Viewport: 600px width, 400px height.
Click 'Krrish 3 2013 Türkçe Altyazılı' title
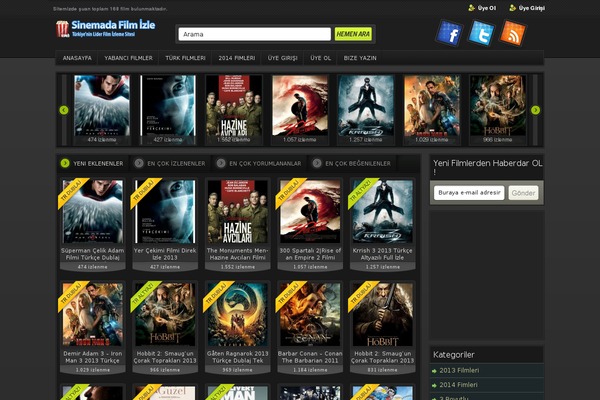tap(382, 254)
